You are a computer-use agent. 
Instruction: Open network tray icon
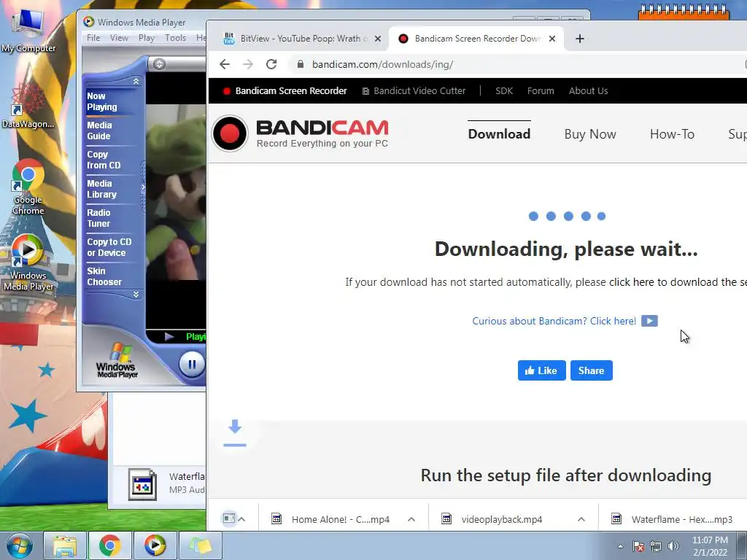656,546
